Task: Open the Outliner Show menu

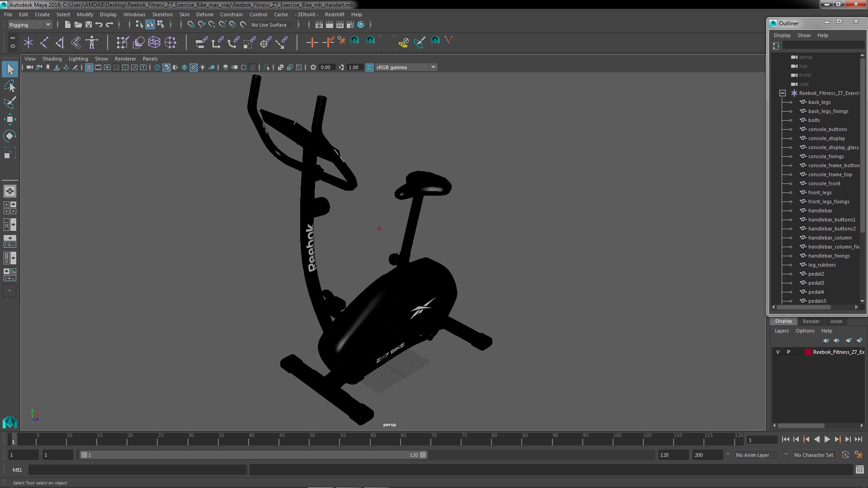Action: [x=803, y=35]
